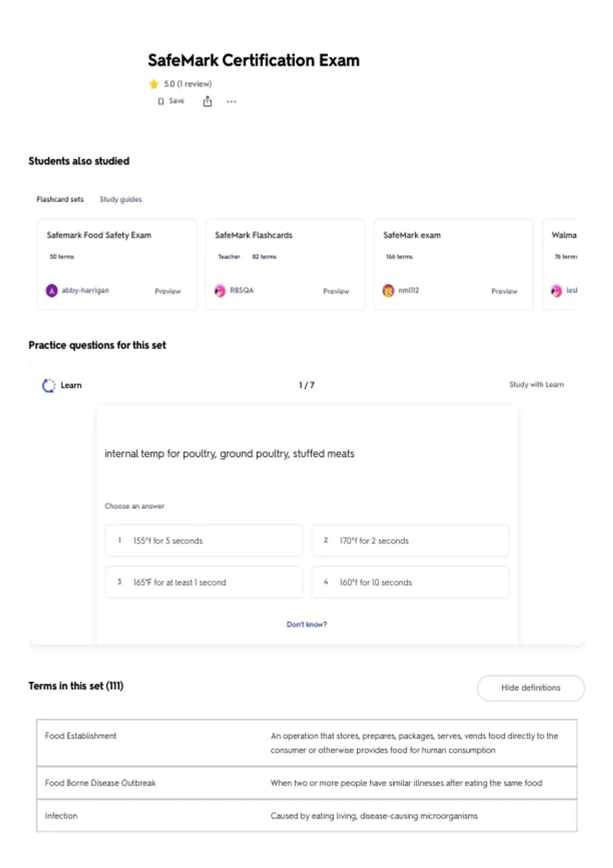Open Study with Learn link

(x=536, y=384)
